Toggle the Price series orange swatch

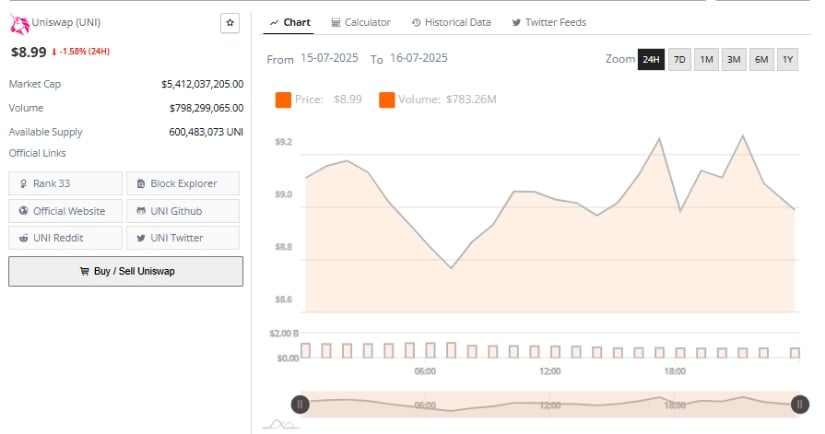pyautogui.click(x=283, y=100)
